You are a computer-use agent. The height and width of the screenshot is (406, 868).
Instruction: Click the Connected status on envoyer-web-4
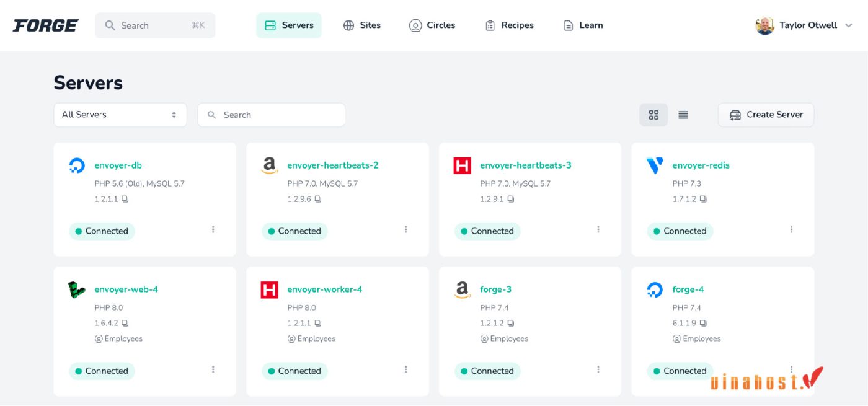tap(102, 371)
